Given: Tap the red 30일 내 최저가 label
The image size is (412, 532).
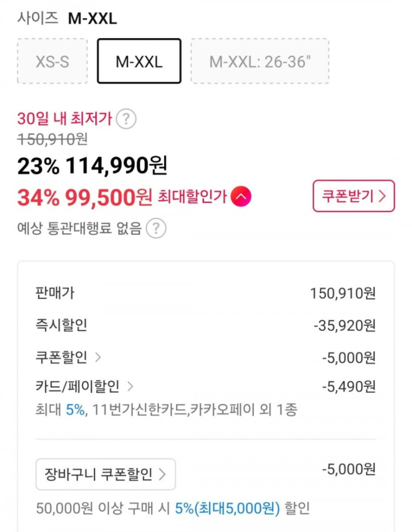Looking at the screenshot, I should pos(65,119).
